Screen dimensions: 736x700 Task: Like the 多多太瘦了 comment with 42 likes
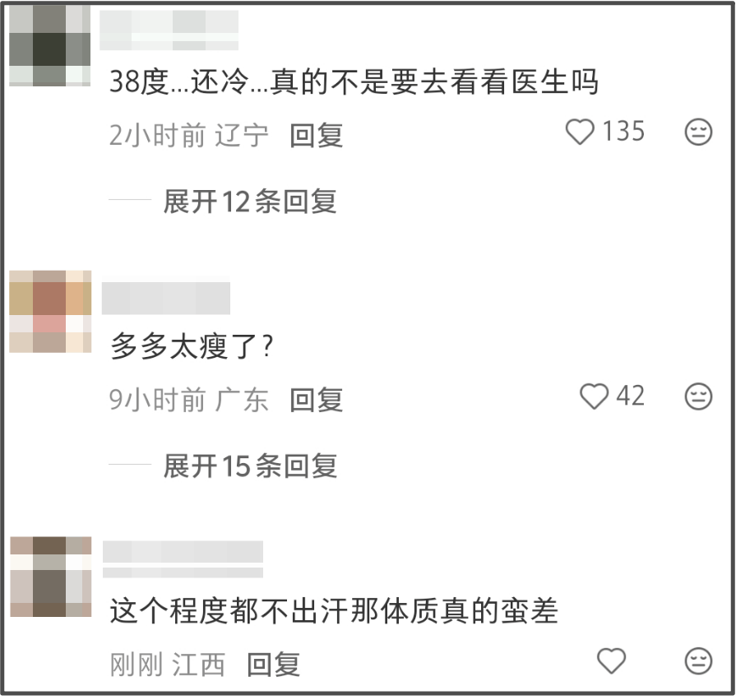point(595,396)
